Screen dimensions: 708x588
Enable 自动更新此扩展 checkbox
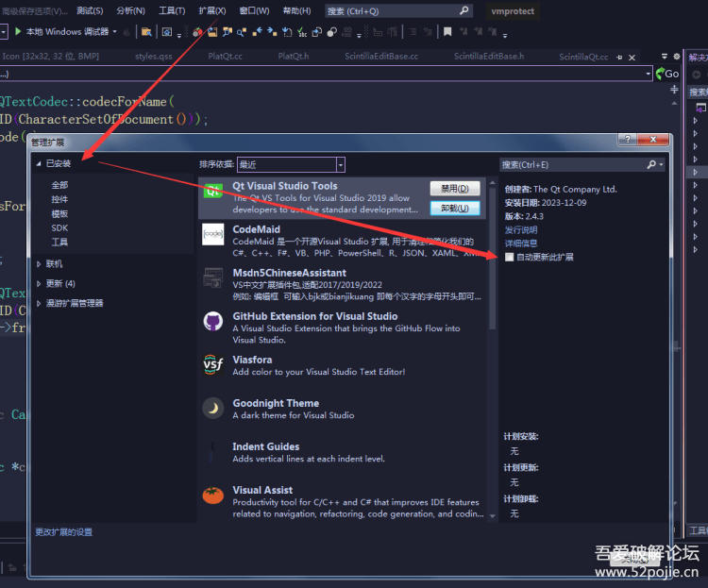click(510, 257)
